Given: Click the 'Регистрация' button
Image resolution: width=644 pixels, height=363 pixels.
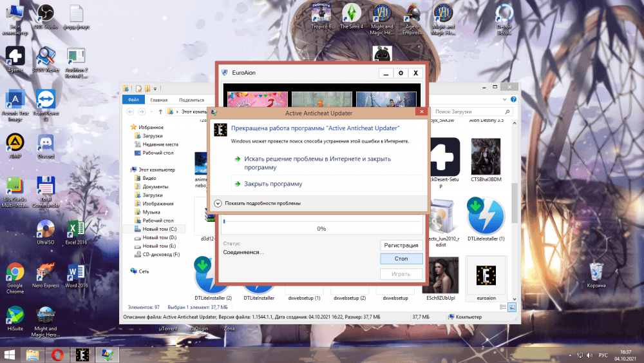Looking at the screenshot, I should 401,245.
